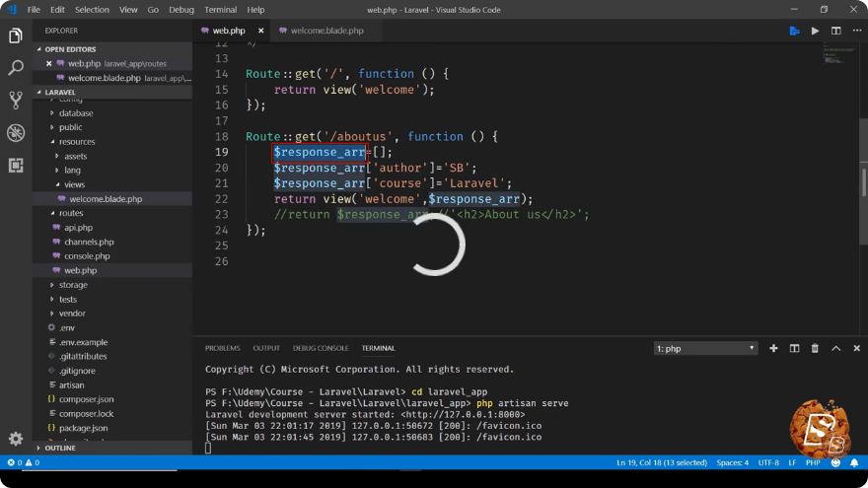Open the Extensions view icon
This screenshot has height=488, width=868.
pyautogui.click(x=16, y=165)
